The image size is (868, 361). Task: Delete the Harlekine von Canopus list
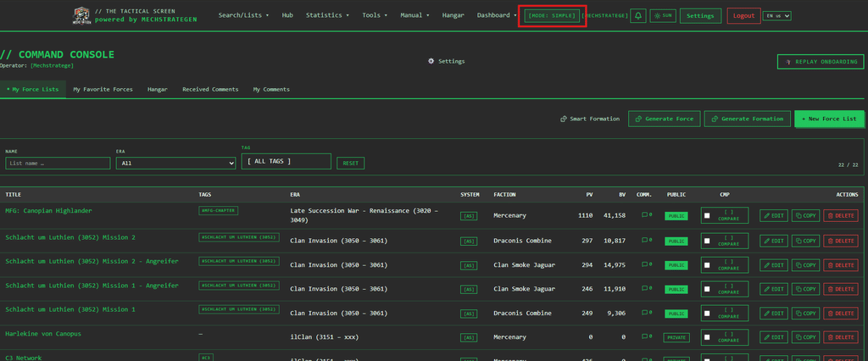841,337
